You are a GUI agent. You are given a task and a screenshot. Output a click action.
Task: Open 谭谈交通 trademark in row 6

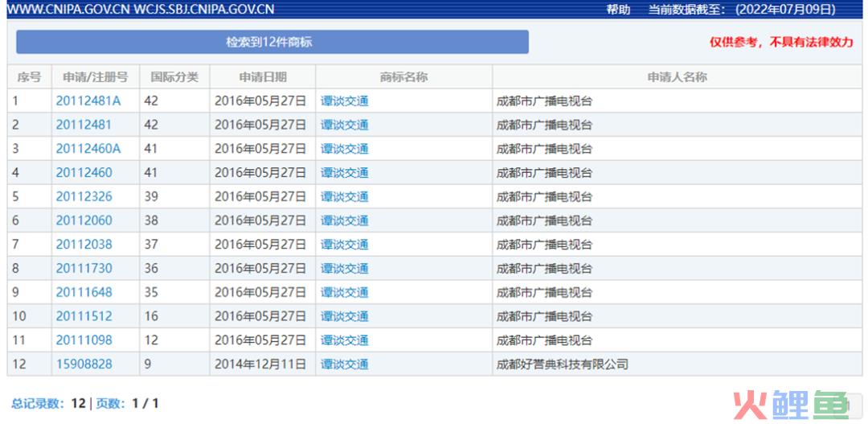coord(344,220)
